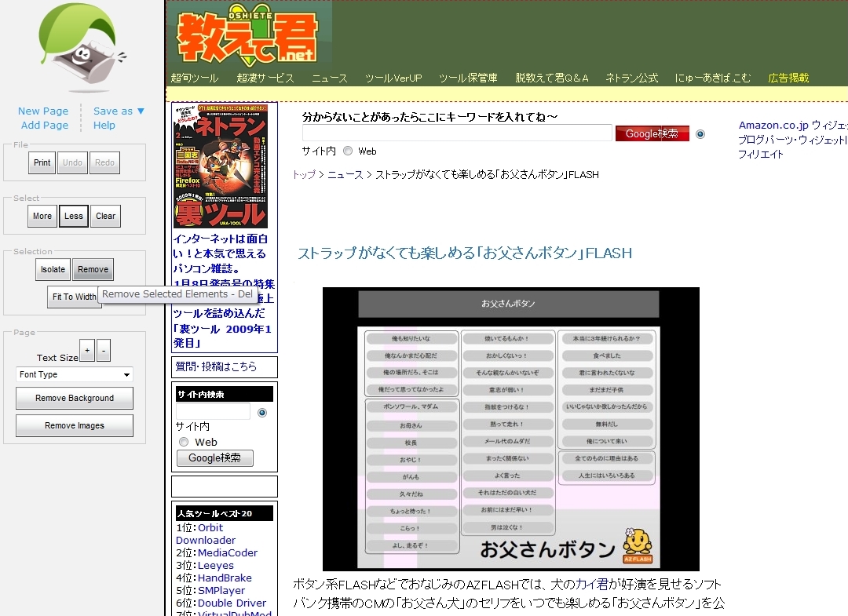Open the Save as dropdown menu
Viewport: 848px width, 616px height.
(119, 111)
